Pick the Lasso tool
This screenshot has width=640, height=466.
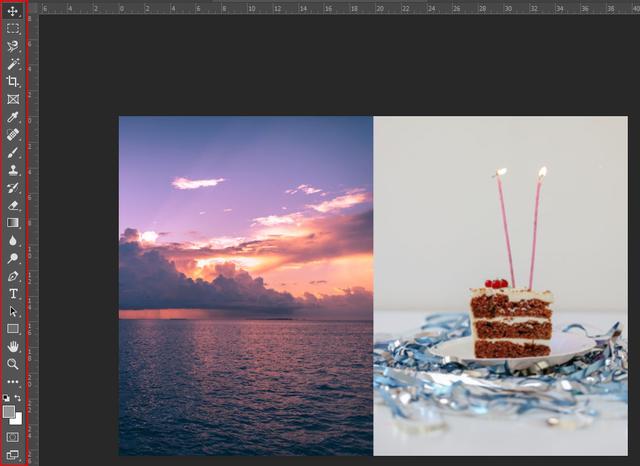tap(13, 46)
